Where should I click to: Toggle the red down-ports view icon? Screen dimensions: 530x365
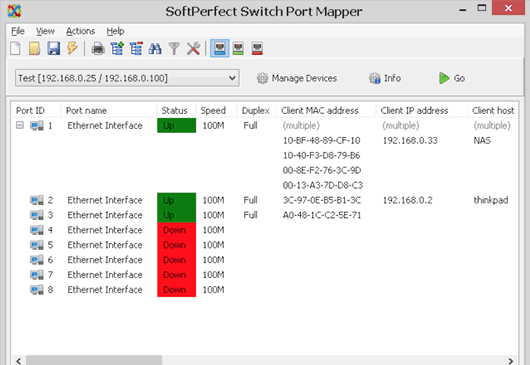(257, 48)
